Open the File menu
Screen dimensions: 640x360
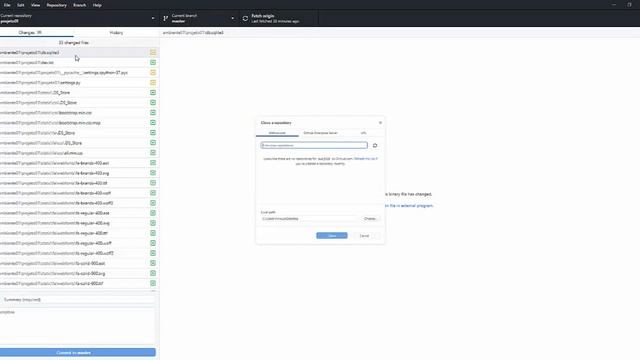pos(7,5)
